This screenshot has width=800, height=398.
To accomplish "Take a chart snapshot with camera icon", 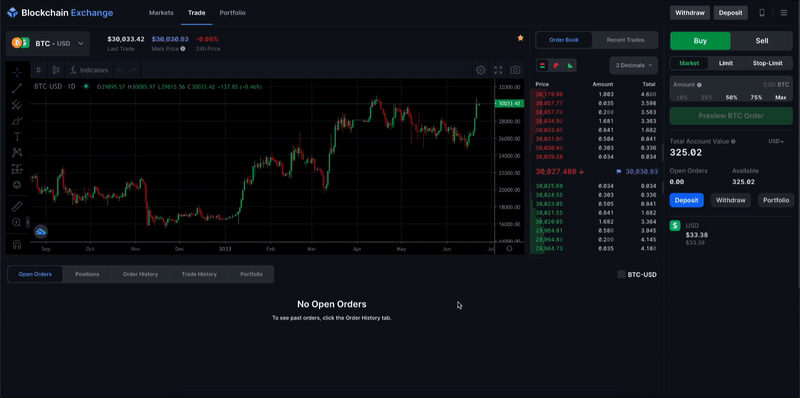I will (x=515, y=70).
